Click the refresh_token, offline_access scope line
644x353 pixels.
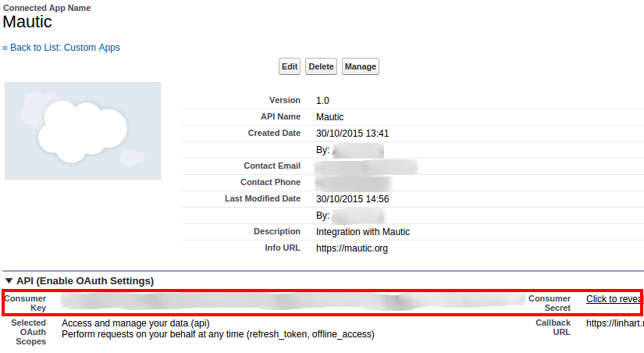point(218,334)
